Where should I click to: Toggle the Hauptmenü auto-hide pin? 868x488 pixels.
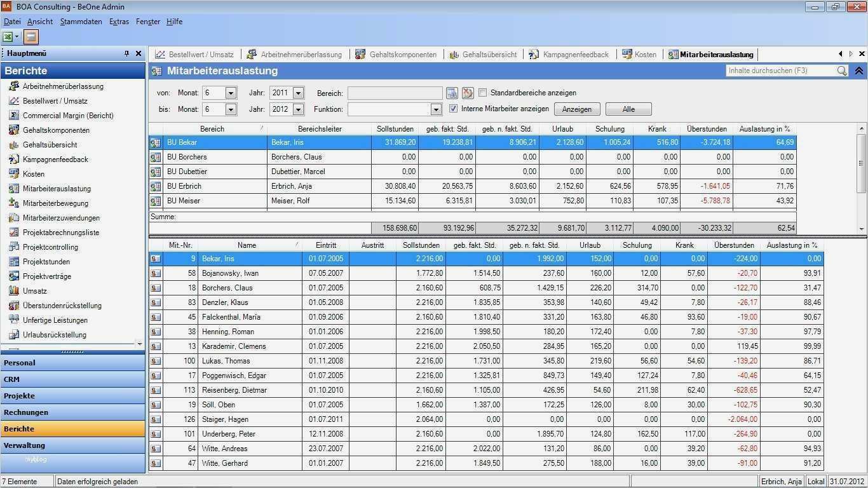tap(125, 53)
